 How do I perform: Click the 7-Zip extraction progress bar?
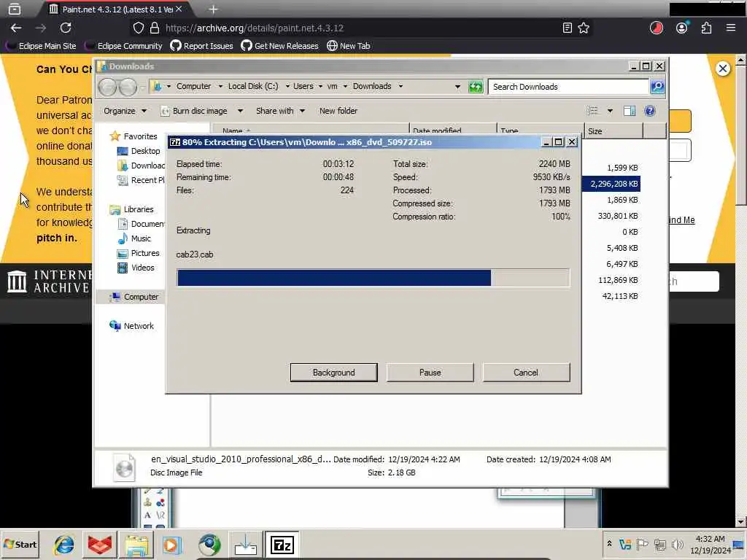(x=373, y=278)
